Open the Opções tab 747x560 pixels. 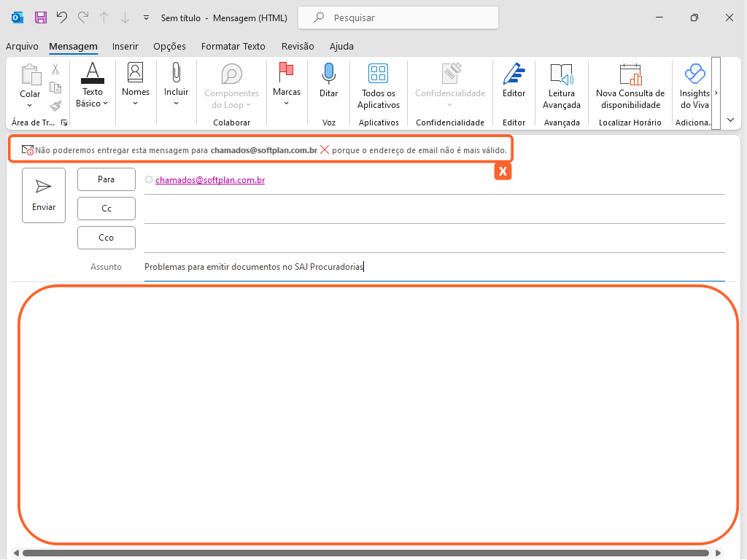169,46
